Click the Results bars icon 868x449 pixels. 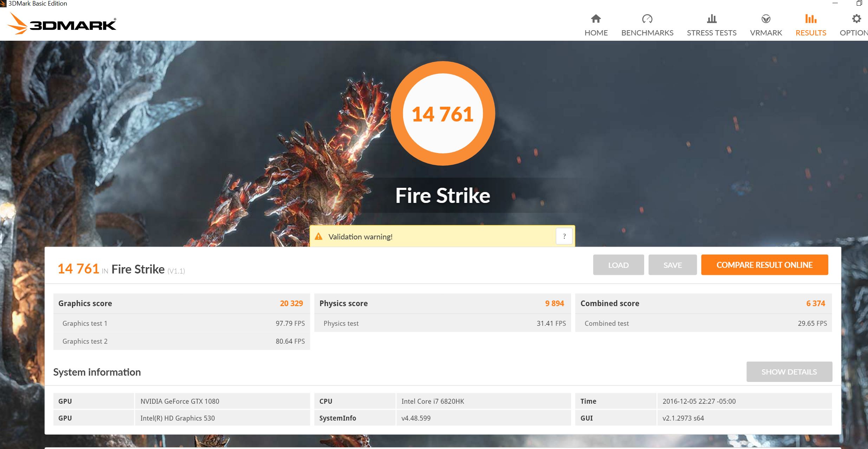811,19
